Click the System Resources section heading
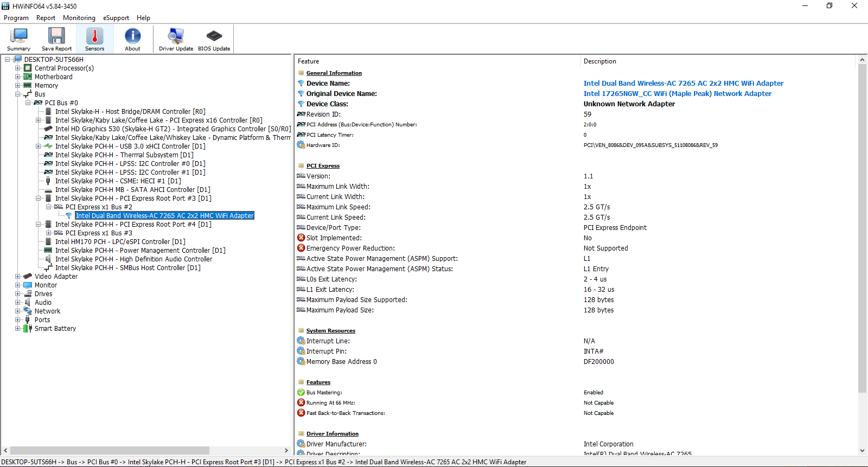Image resolution: width=868 pixels, height=467 pixels. tap(331, 330)
